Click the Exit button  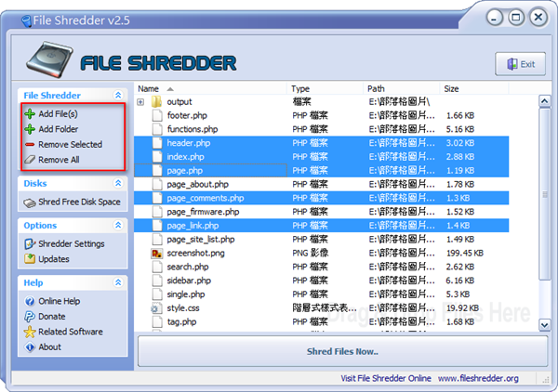pyautogui.click(x=520, y=64)
